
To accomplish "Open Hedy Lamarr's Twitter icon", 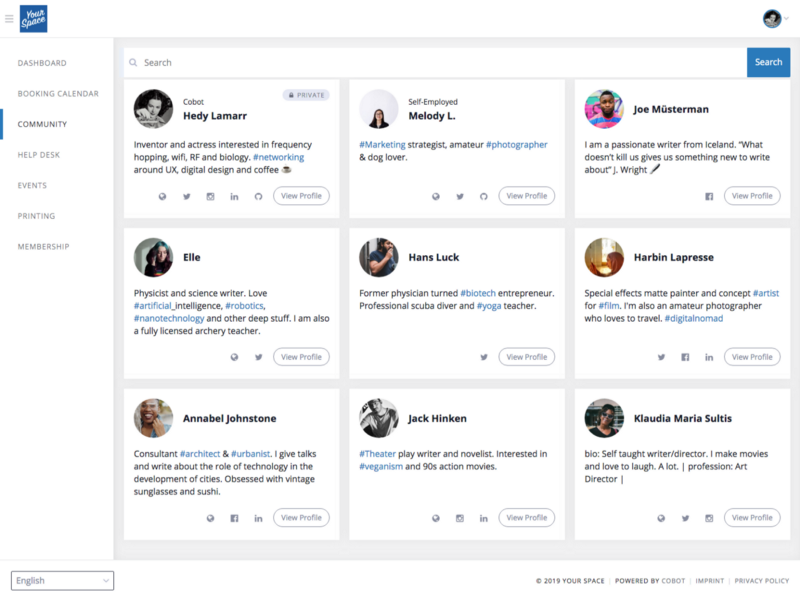I will [x=187, y=196].
